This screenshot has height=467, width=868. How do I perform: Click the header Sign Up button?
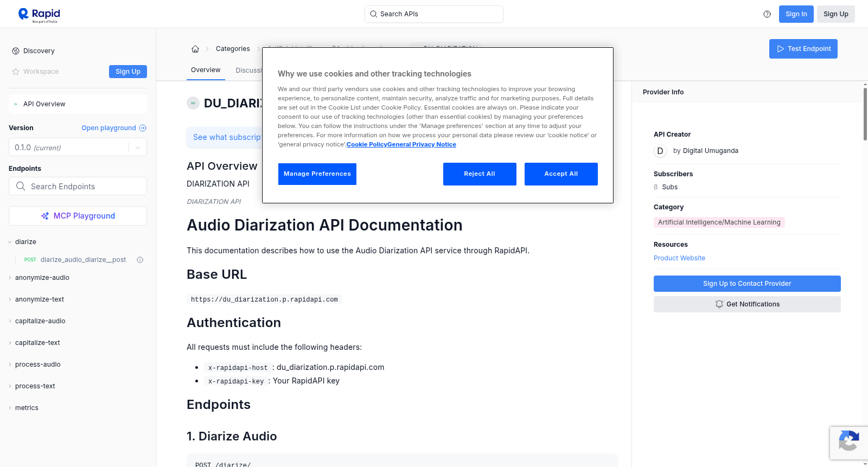(x=836, y=14)
